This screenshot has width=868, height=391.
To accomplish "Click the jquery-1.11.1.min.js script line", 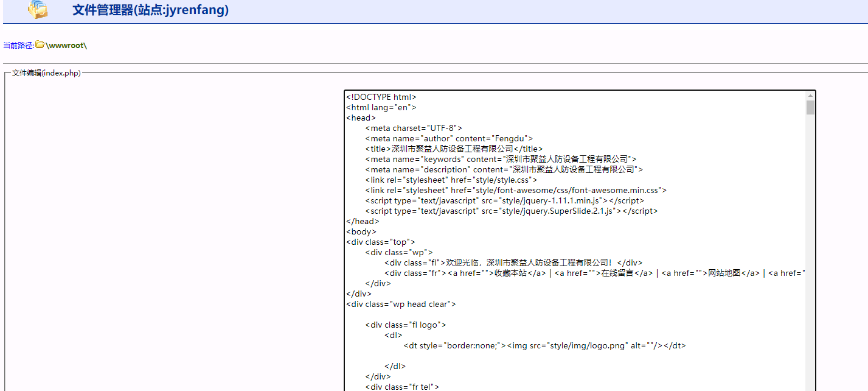I will coord(504,200).
